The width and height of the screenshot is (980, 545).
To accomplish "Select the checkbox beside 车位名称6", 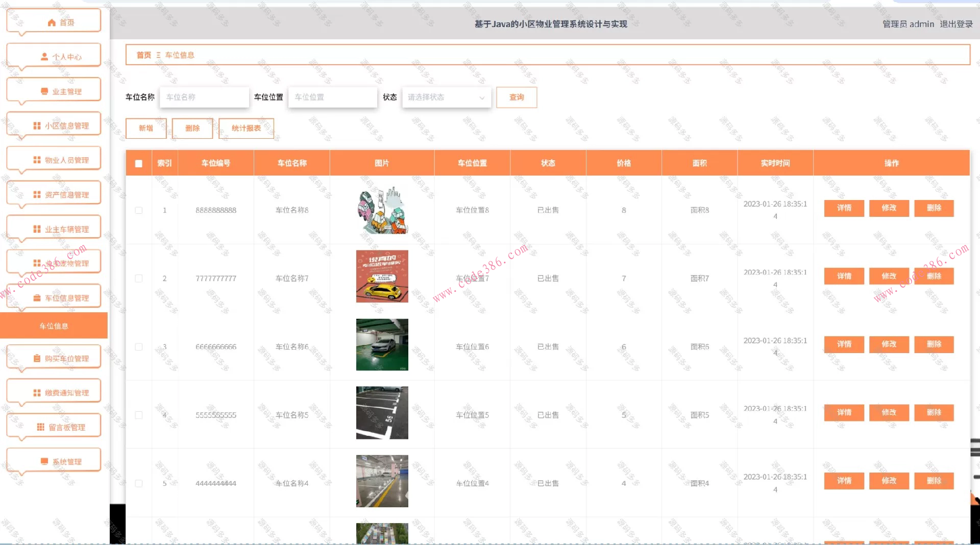I will point(138,346).
